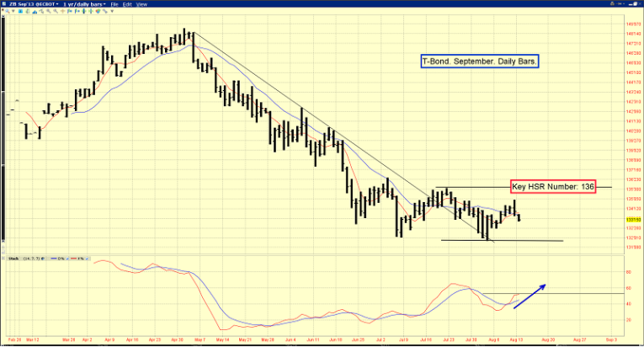
Task: Click the T-Bond. September. Daily Bars. label
Action: point(481,61)
